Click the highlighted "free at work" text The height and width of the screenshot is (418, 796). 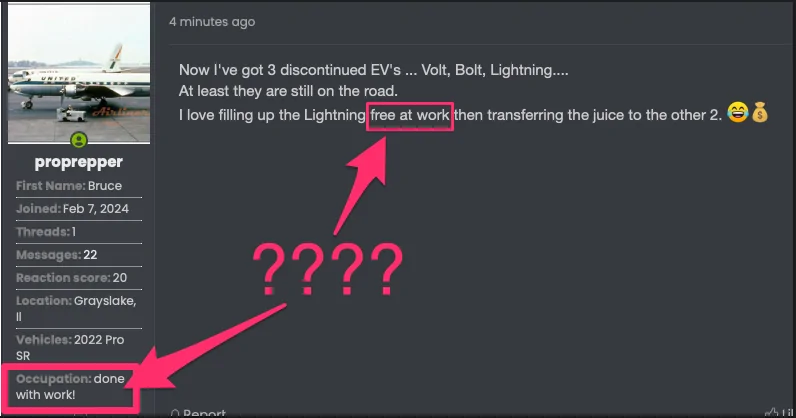(410, 115)
